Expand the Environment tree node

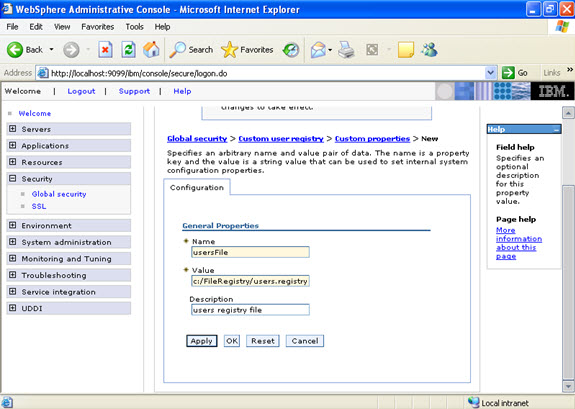tap(12, 225)
